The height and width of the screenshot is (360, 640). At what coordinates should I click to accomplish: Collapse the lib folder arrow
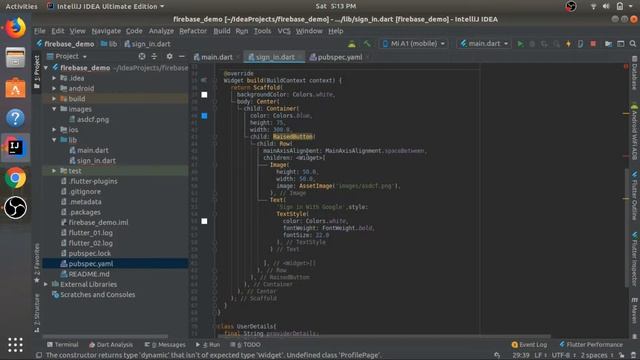point(54,140)
